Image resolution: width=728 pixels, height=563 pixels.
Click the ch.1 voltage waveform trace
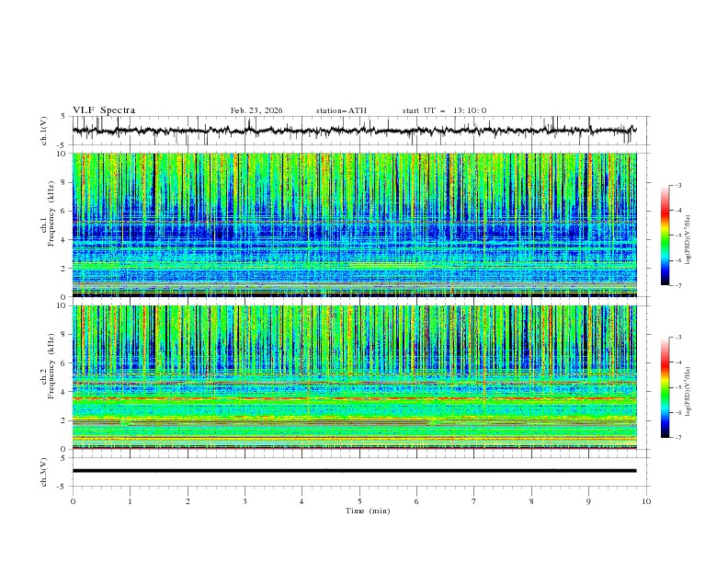355,131
